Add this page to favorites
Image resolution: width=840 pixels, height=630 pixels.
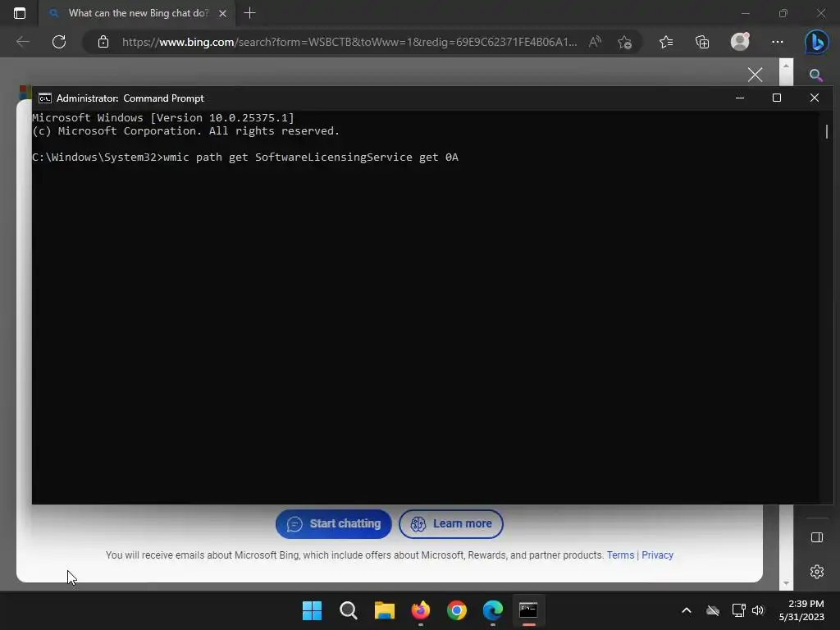624,42
